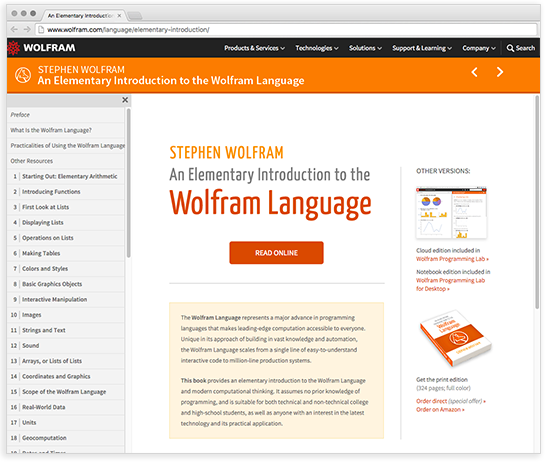Open Practicalities of Using the Wolfram Language
The height and width of the screenshot is (462, 545).
66,145
